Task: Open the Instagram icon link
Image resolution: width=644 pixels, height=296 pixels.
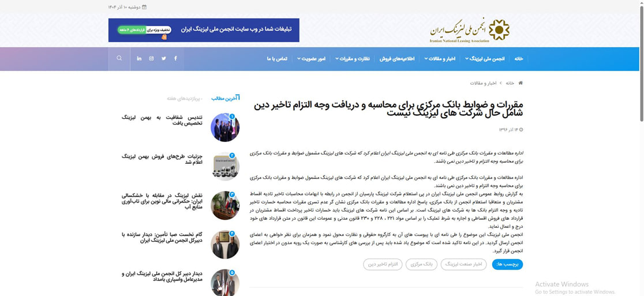Action: [x=151, y=58]
